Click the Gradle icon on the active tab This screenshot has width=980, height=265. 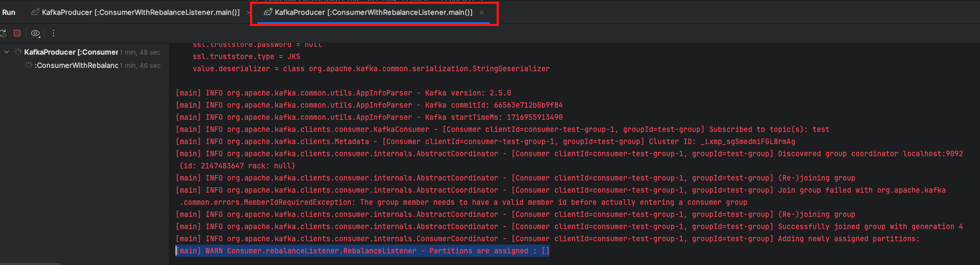click(268, 12)
